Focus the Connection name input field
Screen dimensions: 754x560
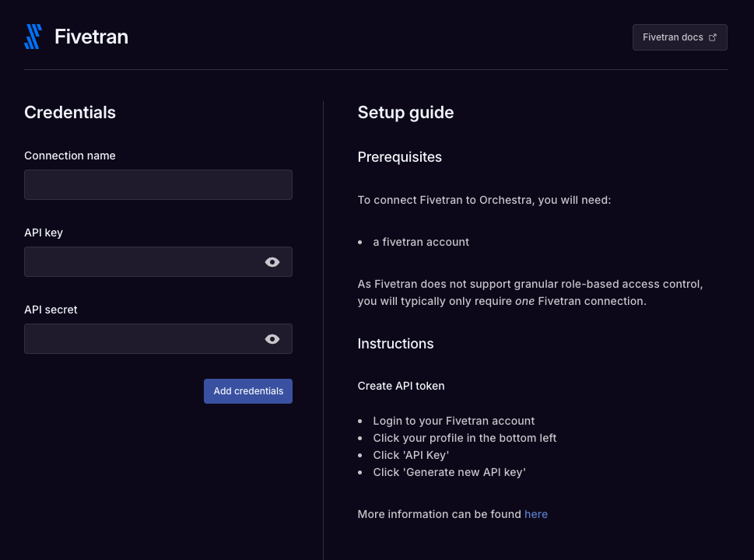point(158,184)
